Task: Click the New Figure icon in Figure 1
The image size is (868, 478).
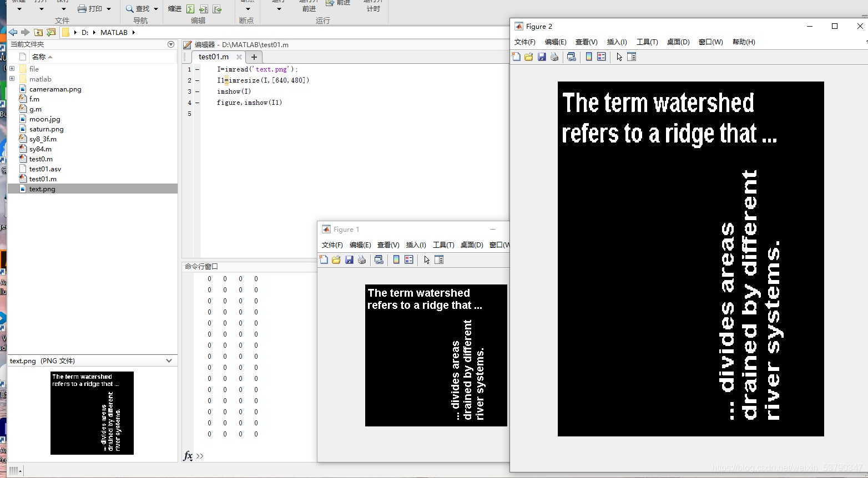Action: [324, 260]
